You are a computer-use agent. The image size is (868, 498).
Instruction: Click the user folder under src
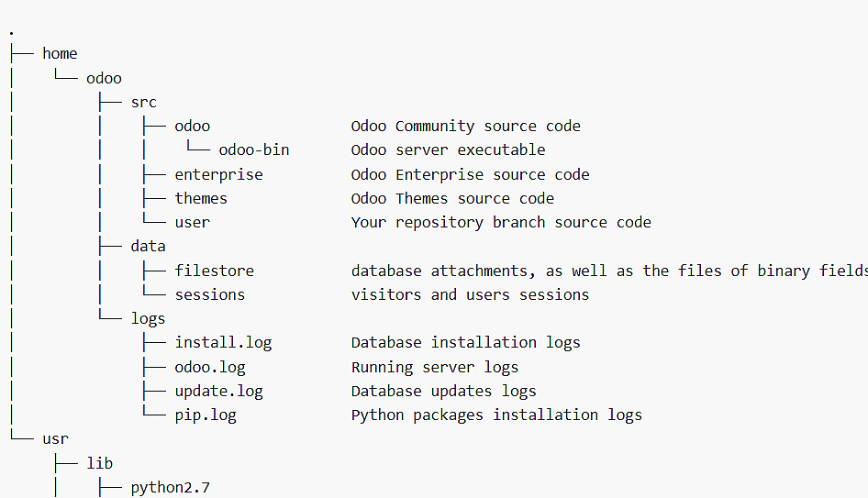point(192,222)
